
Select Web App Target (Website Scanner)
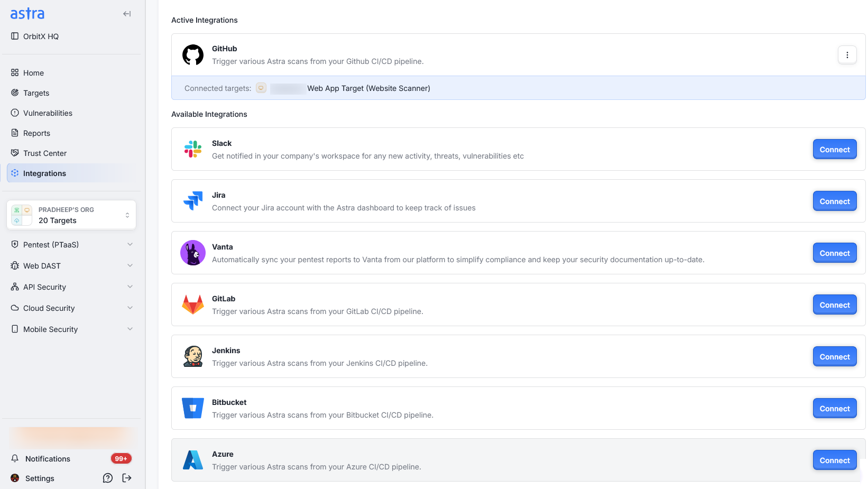[x=368, y=88]
